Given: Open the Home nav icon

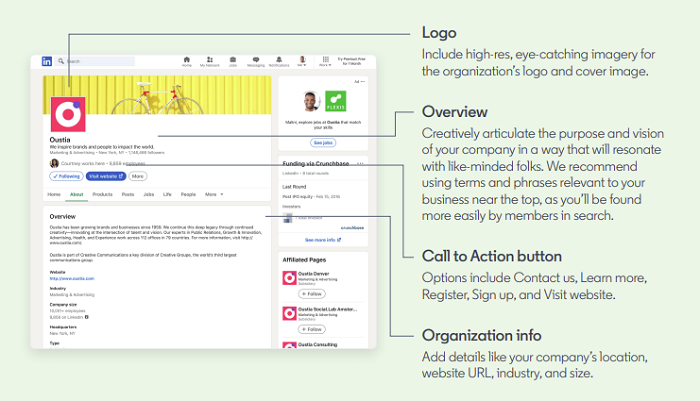Looking at the screenshot, I should tap(187, 60).
